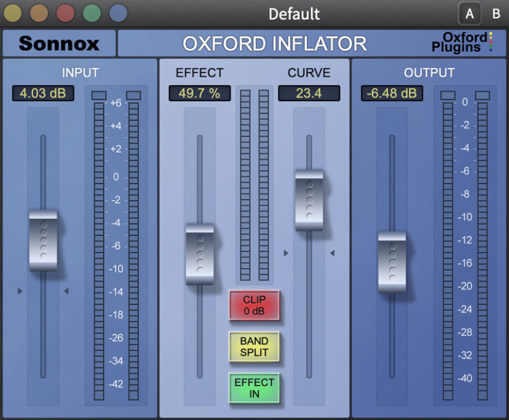Click the Input 4.03 dB value field
Screen dimensions: 509x420
(43, 93)
